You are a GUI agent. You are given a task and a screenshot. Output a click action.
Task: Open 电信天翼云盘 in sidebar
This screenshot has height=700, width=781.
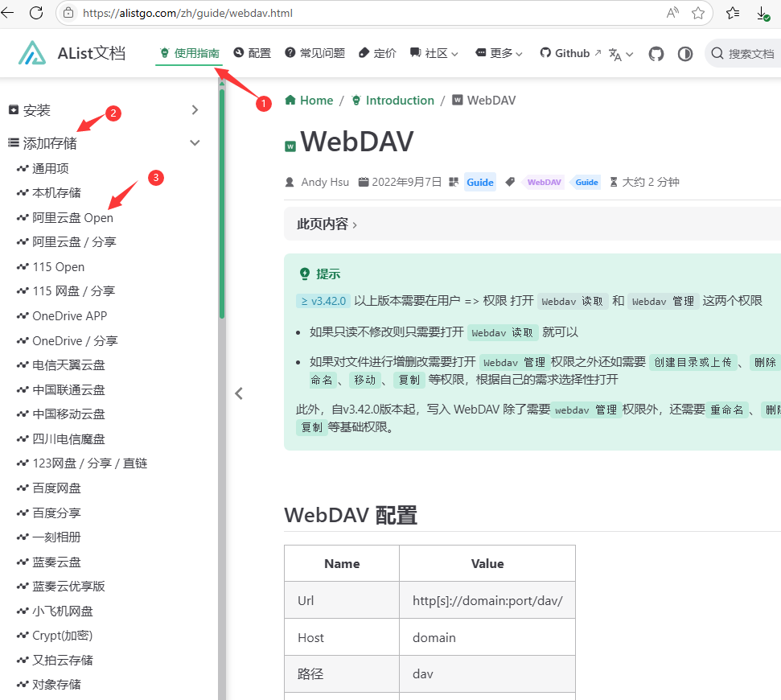click(x=61, y=365)
